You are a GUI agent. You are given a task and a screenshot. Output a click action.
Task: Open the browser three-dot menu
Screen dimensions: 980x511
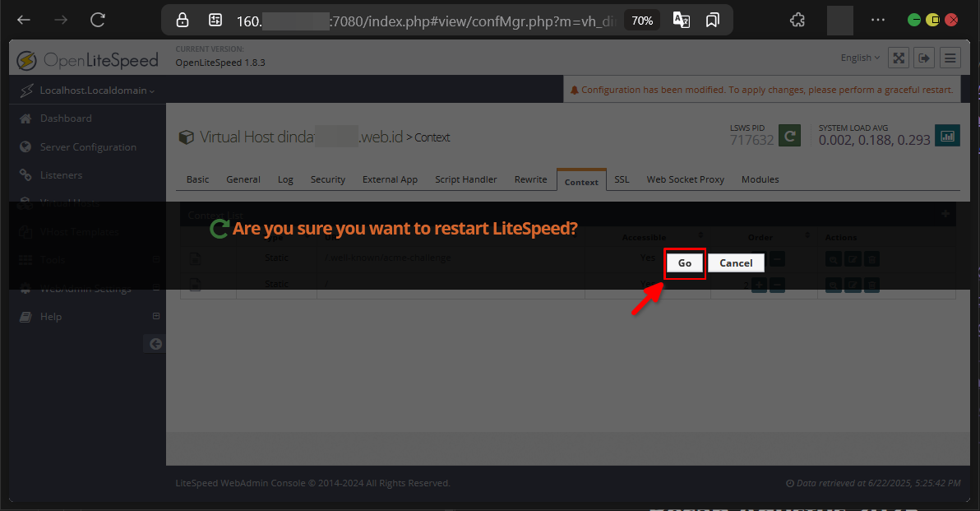tap(877, 20)
